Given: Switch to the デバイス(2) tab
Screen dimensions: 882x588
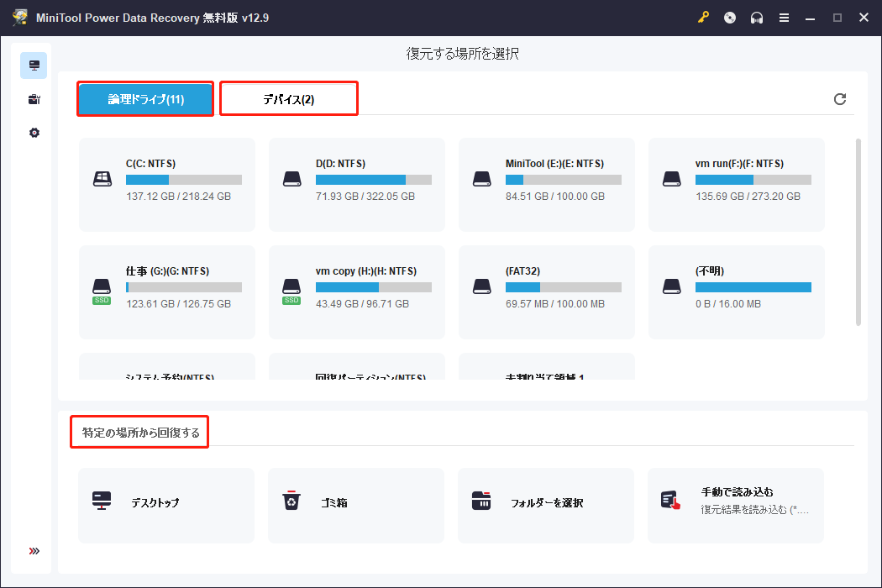Looking at the screenshot, I should 289,99.
